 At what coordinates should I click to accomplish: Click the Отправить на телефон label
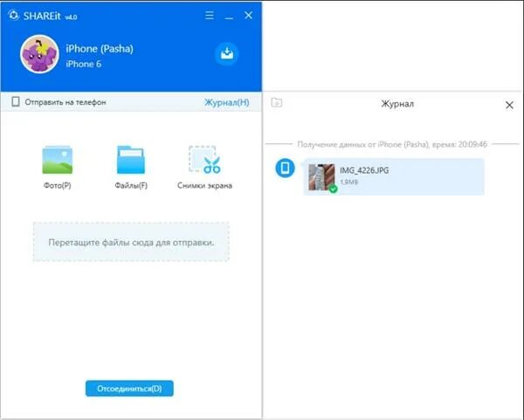pos(65,102)
